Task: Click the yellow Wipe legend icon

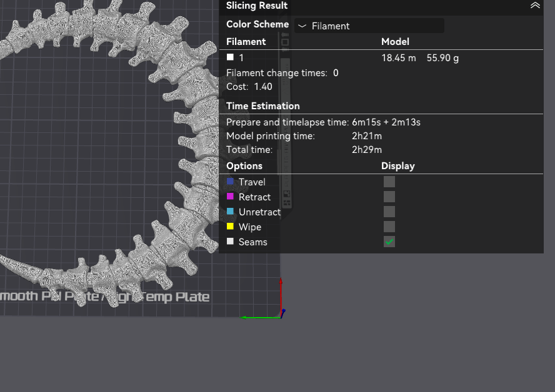Action: tap(230, 227)
